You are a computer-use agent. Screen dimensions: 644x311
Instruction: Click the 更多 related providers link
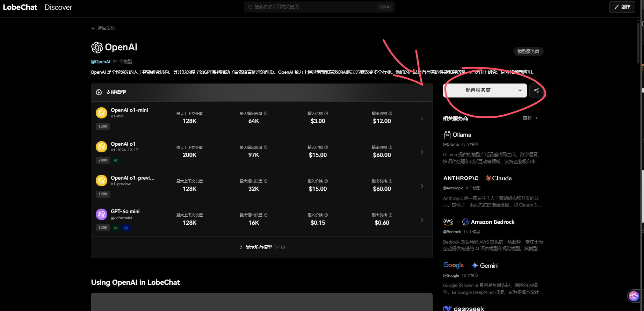tap(530, 118)
